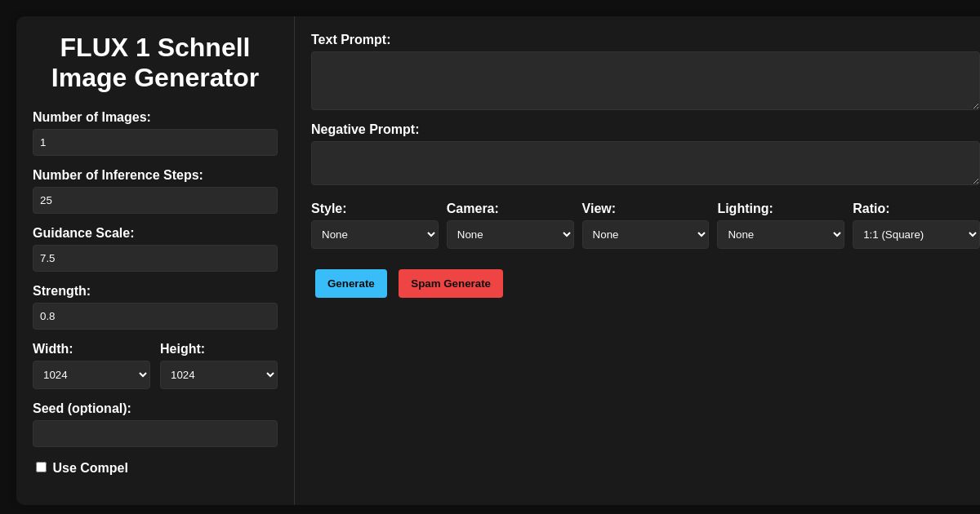
Task: Enable the Use Compel checkbox
Action: pos(41,467)
